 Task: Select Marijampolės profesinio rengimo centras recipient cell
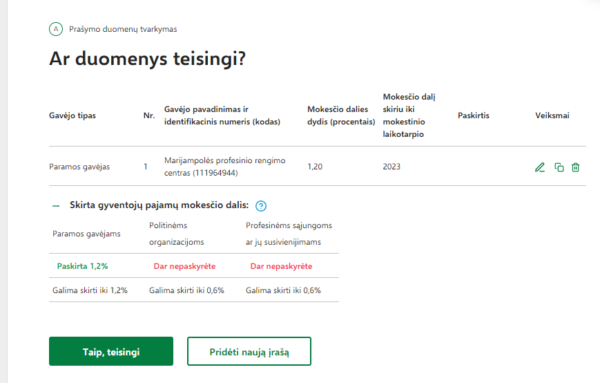[x=225, y=166]
